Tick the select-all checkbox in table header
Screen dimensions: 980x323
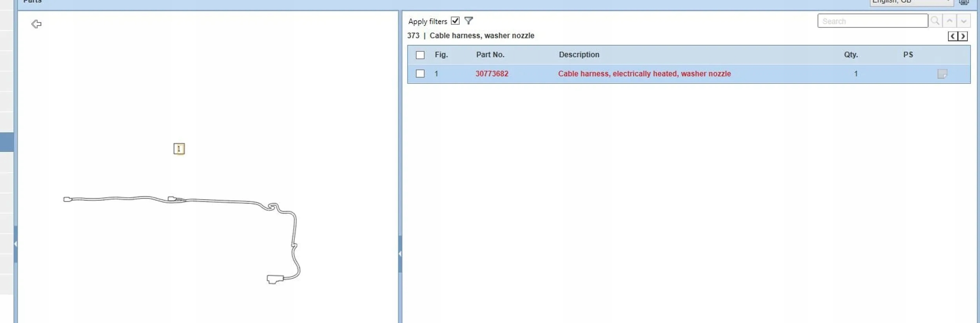420,55
